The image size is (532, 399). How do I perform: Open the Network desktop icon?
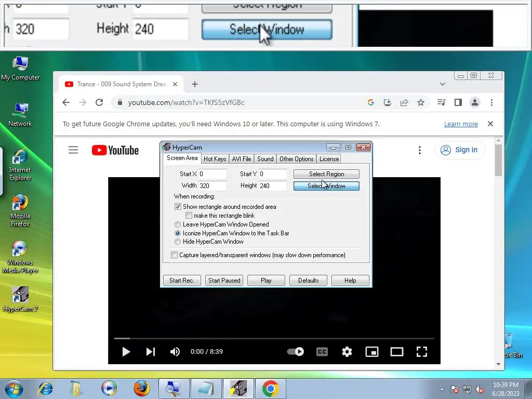20,115
